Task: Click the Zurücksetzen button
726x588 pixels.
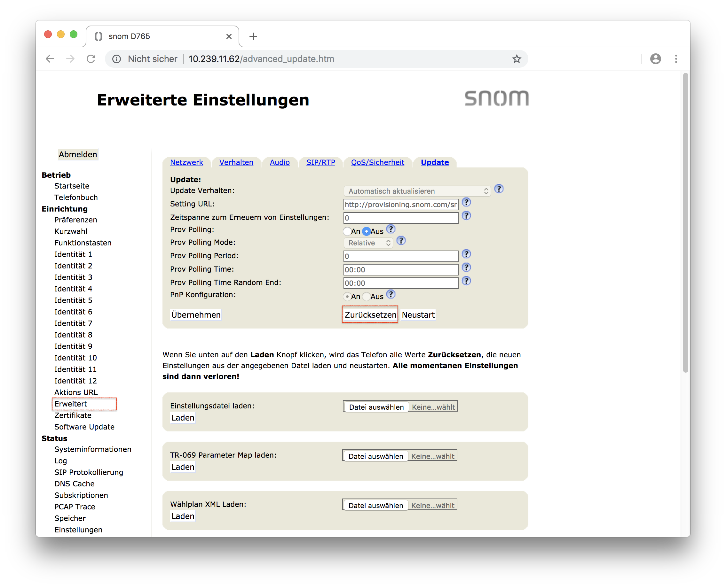Action: coord(370,315)
